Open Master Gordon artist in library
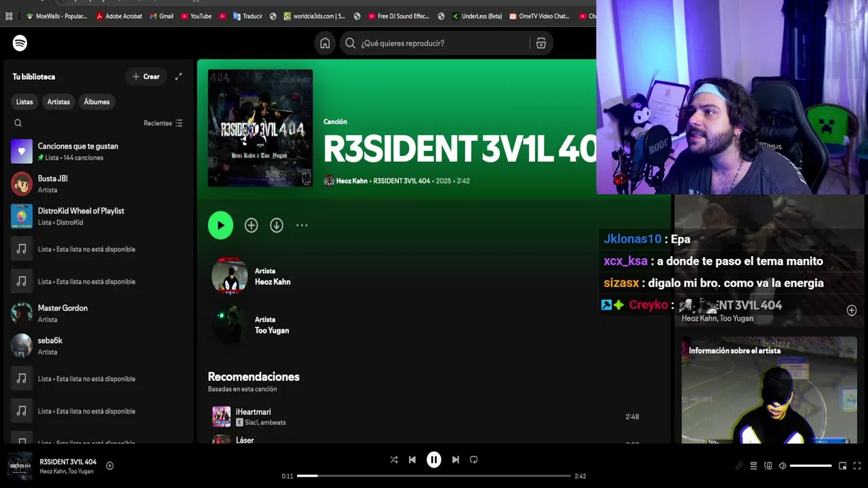This screenshot has height=488, width=868. [98, 313]
